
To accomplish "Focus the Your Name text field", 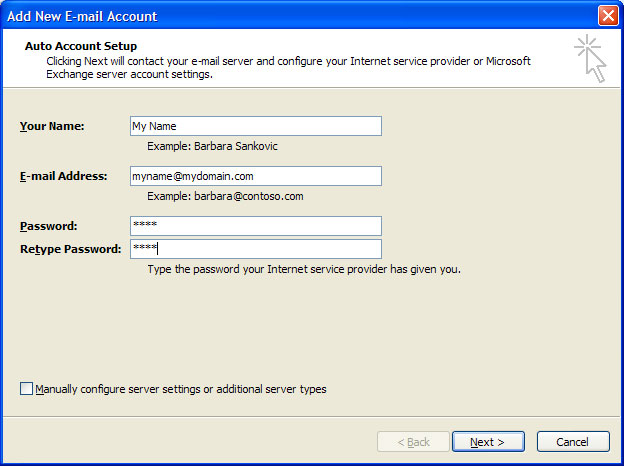I will 256,126.
